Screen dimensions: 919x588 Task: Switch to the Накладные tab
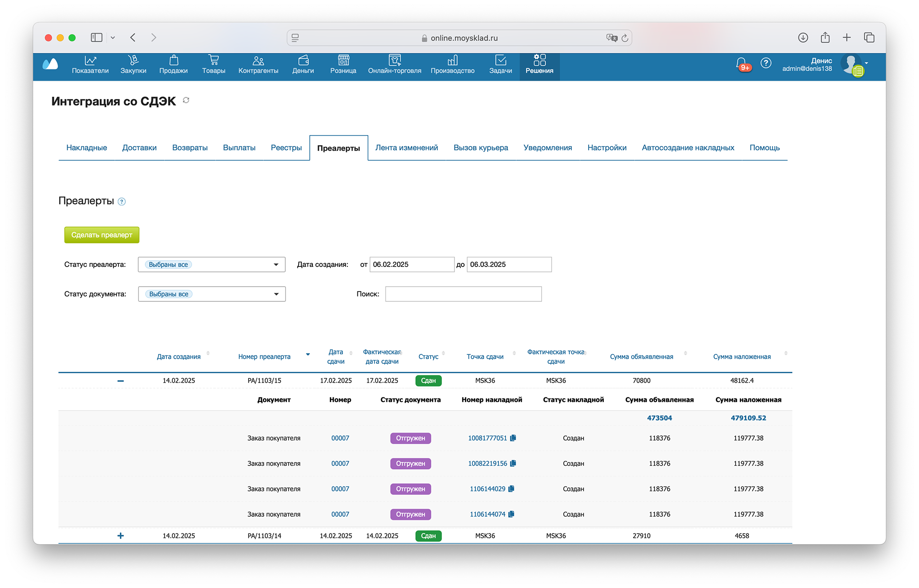click(86, 147)
